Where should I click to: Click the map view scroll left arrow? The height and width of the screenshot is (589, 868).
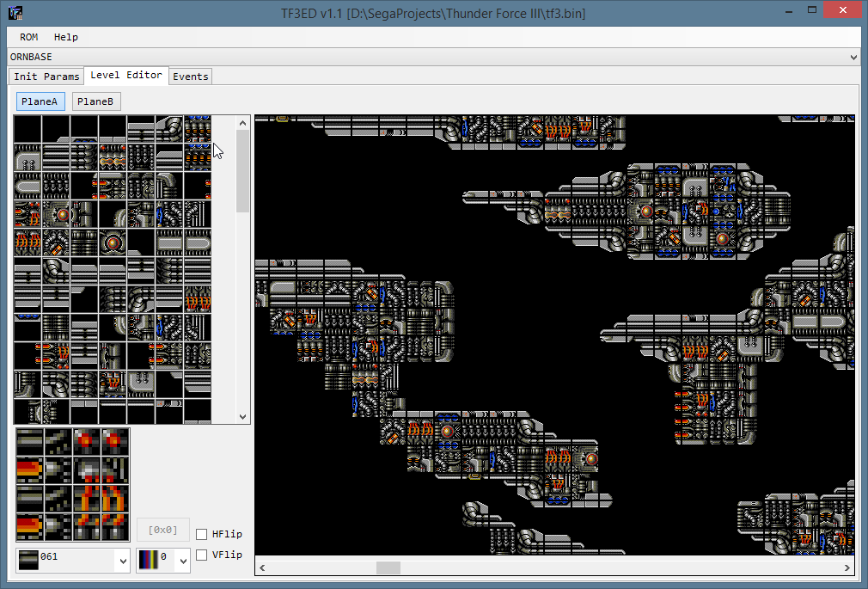(262, 568)
